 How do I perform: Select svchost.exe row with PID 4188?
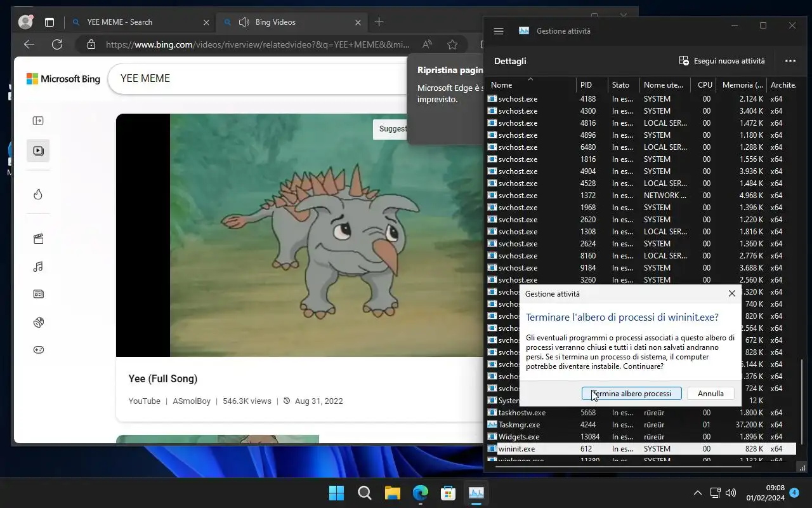coord(641,99)
